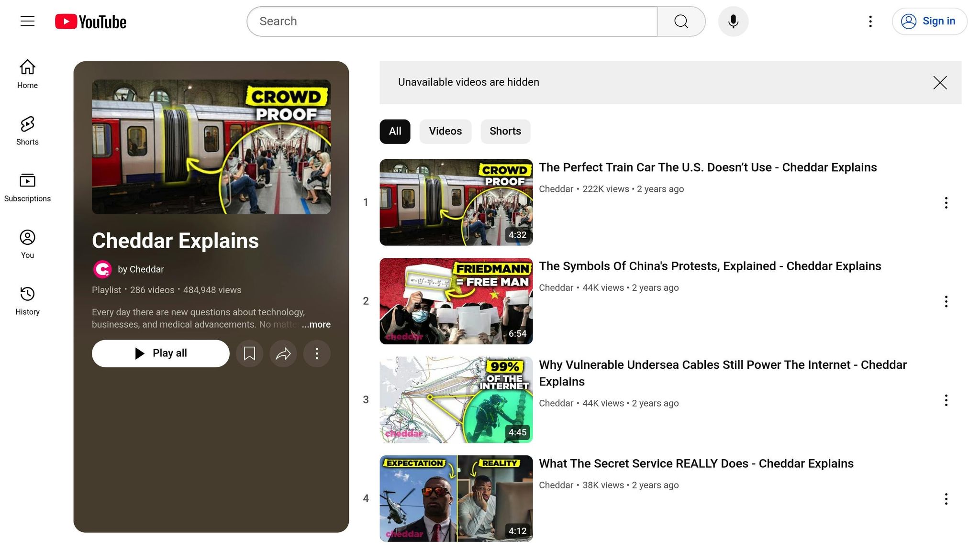The image size is (980, 551).
Task: Click 'Unavailable videos are hidden' text
Action: tap(468, 82)
